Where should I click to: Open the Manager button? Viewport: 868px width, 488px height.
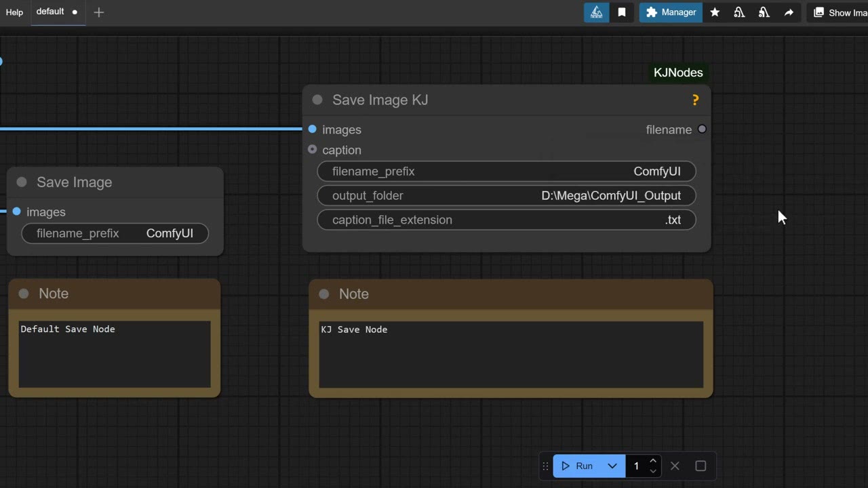671,12
